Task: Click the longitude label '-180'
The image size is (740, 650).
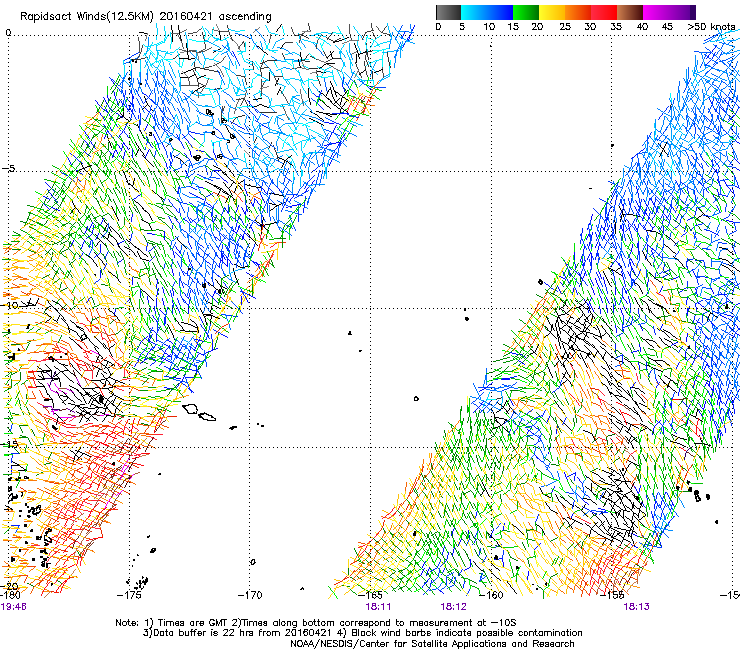Action: point(11,595)
